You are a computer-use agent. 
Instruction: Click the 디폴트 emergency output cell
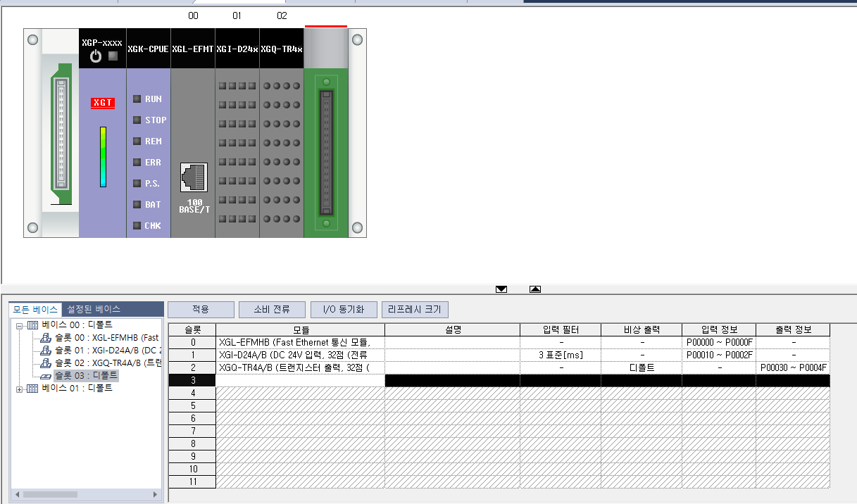coord(642,367)
